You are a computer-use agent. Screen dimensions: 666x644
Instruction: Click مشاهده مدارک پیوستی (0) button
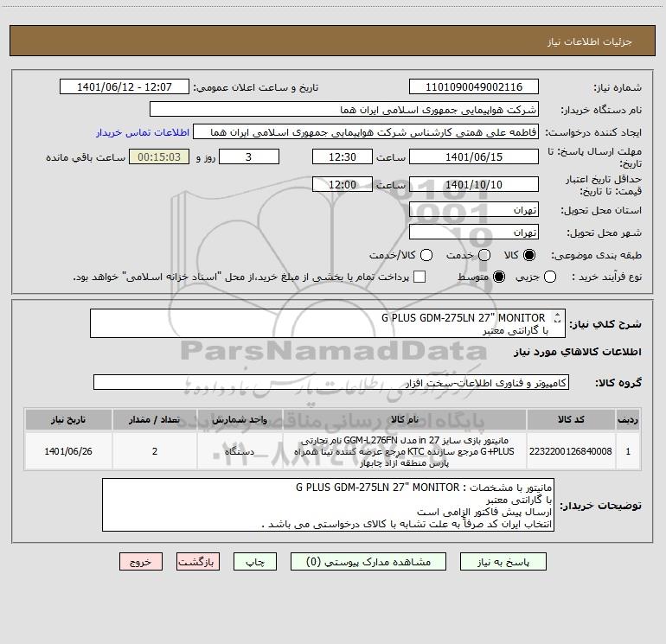[x=368, y=562]
